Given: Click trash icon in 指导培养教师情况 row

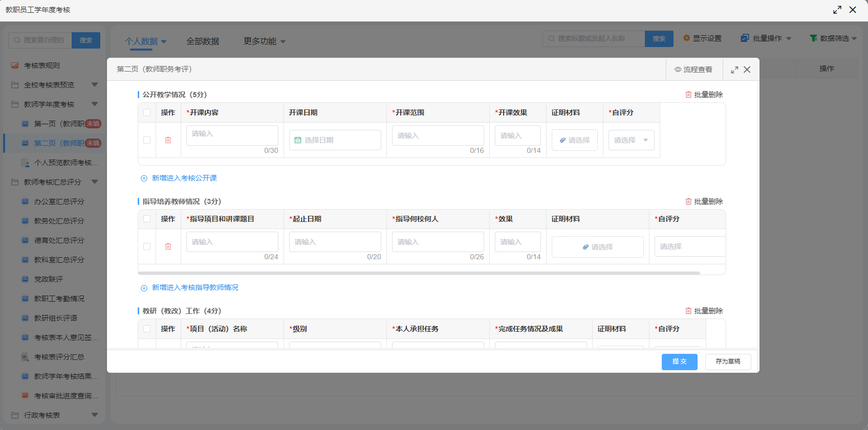Looking at the screenshot, I should (168, 246).
